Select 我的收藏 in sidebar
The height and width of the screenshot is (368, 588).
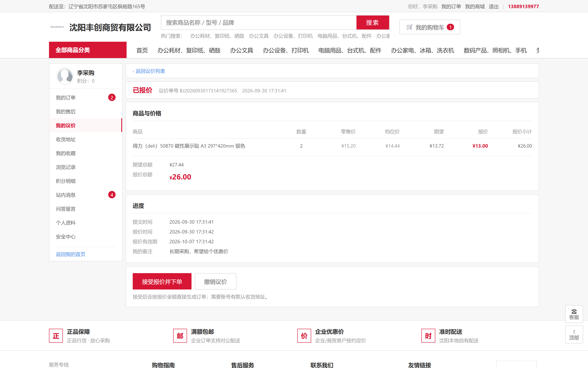pyautogui.click(x=86, y=153)
